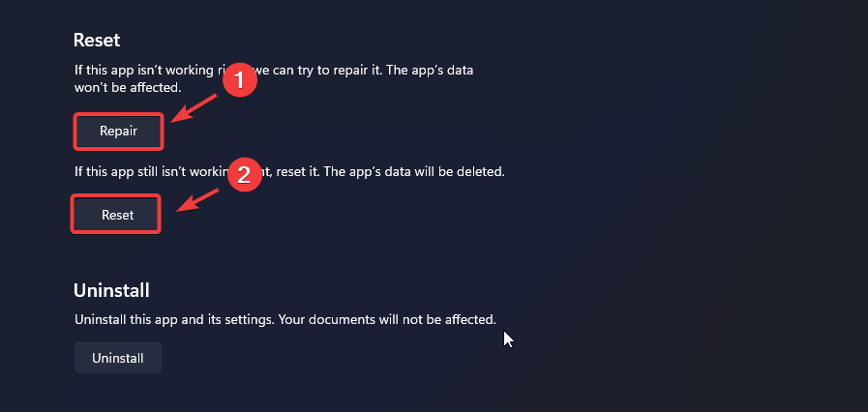This screenshot has width=868, height=412.
Task: Click the "won't be affected." text line
Action: pos(131,88)
